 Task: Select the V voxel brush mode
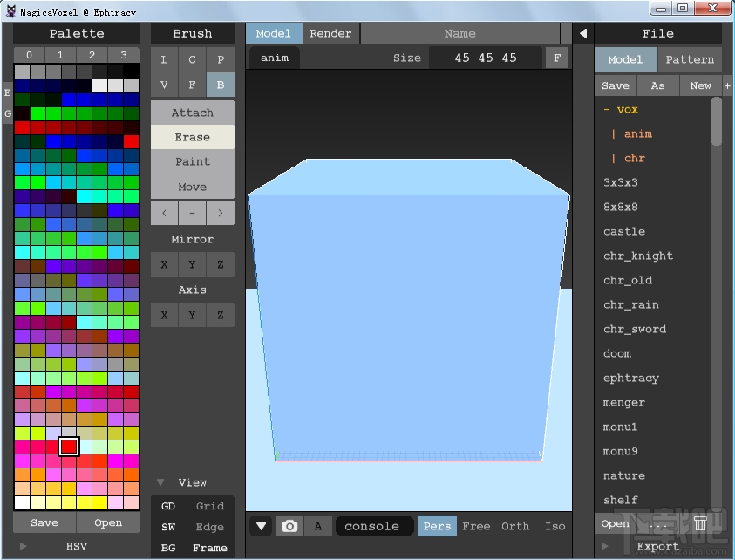164,85
